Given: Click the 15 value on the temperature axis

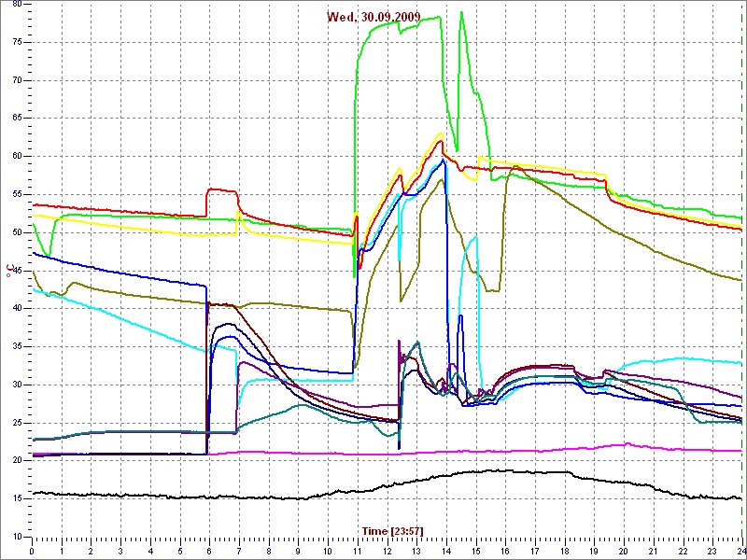Looking at the screenshot, I should (16, 499).
